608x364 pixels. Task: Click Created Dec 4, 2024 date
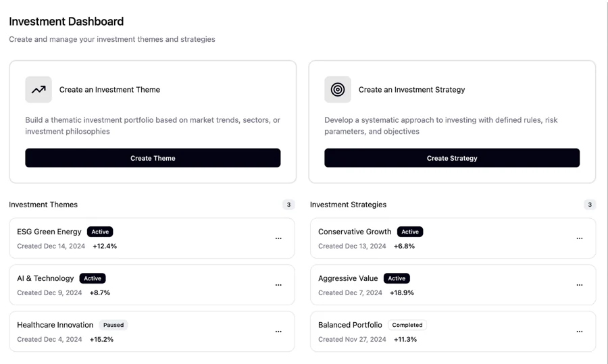pos(49,339)
